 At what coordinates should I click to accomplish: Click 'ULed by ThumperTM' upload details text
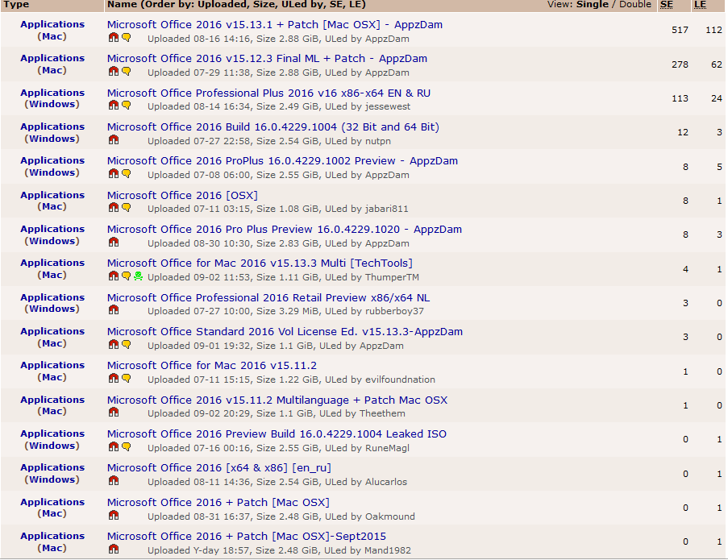[x=372, y=277]
